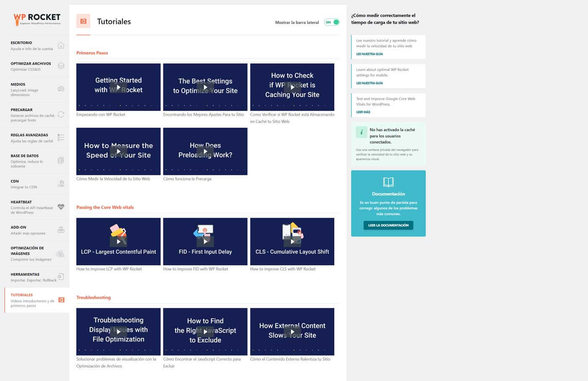Screen dimensions: 588x381
Task: Click How to improve LCP with WP Rocket caption
Action: 109,269
